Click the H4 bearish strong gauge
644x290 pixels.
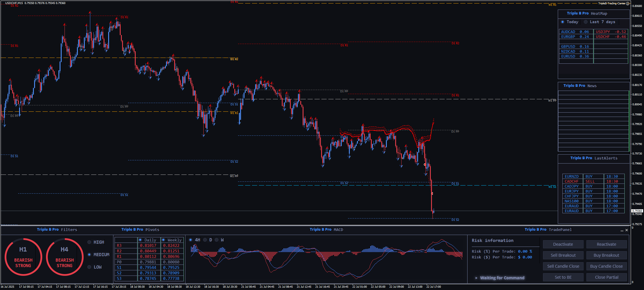tap(65, 257)
